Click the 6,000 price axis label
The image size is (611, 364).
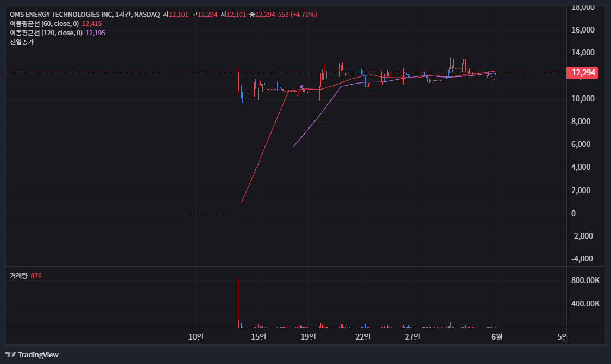[581, 144]
